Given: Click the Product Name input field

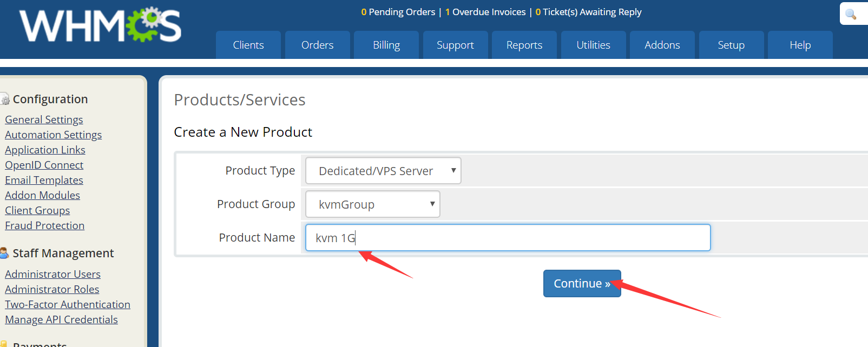Looking at the screenshot, I should (508, 238).
